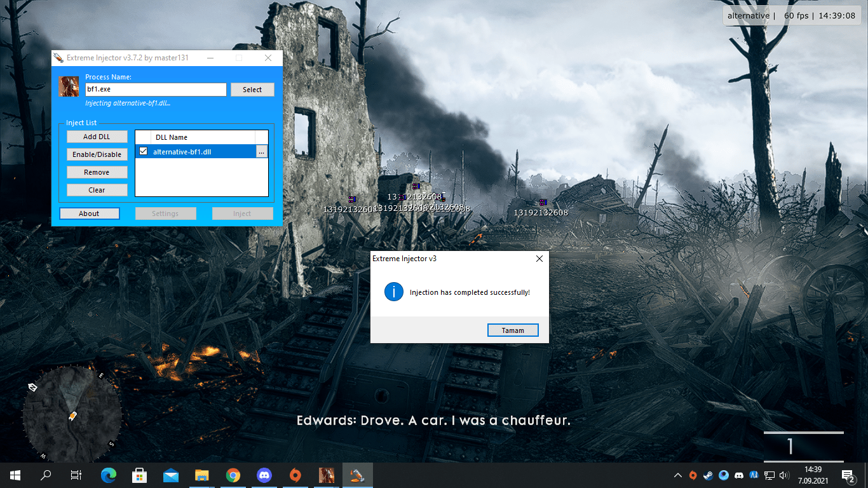Launch Microsoft Edge from the taskbar
The width and height of the screenshot is (868, 488).
[x=109, y=475]
